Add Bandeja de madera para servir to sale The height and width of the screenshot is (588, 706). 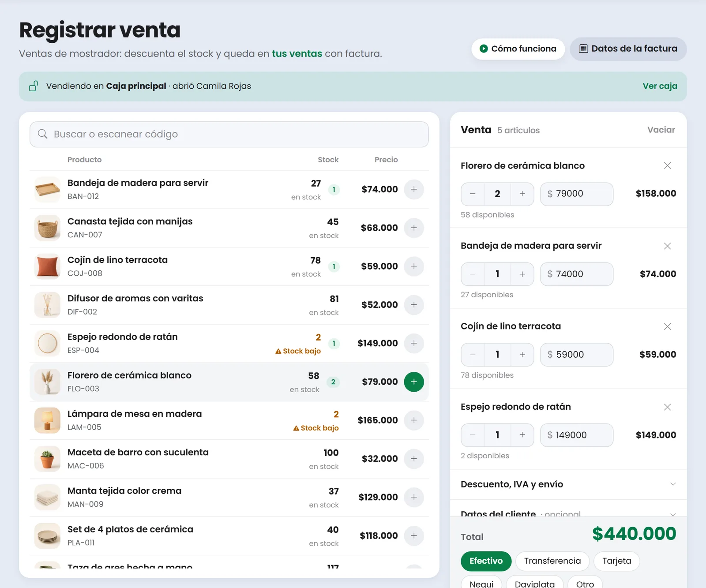pyautogui.click(x=414, y=189)
